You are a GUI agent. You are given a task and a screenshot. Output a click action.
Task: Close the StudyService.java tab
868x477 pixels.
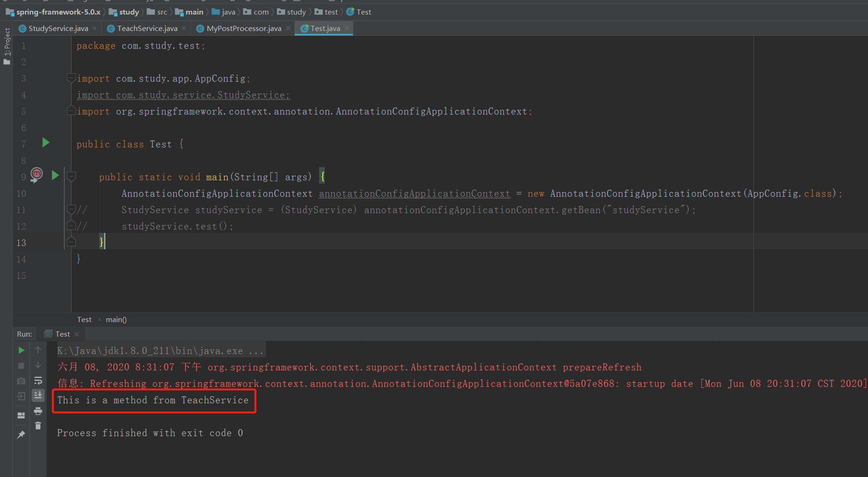(94, 29)
